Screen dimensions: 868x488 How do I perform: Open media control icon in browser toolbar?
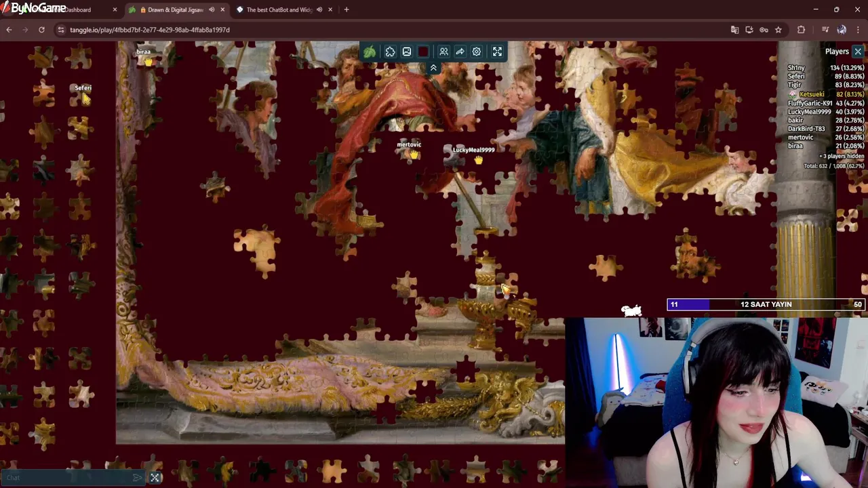[x=825, y=30]
